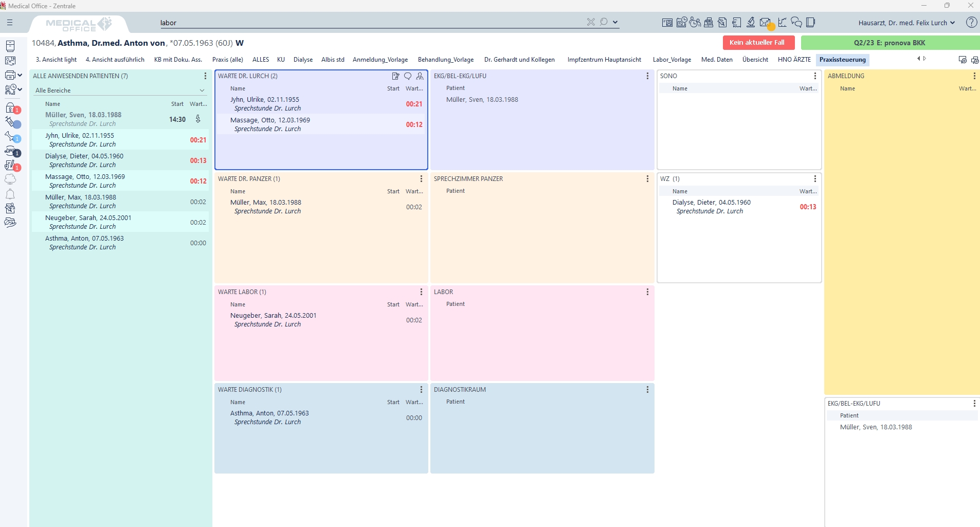Open the appointment calendar with clock icon
This screenshot has height=527, width=980.
click(x=682, y=22)
